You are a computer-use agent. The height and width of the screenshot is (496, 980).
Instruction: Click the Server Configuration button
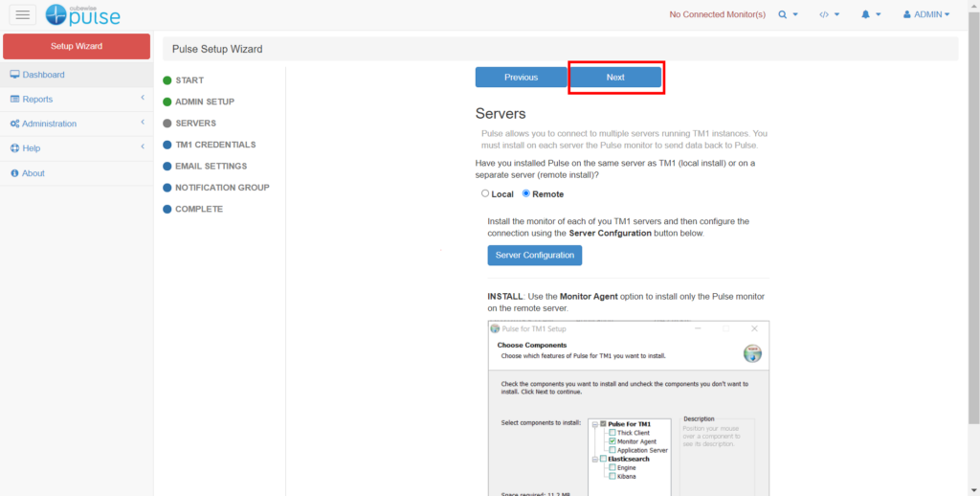point(534,256)
